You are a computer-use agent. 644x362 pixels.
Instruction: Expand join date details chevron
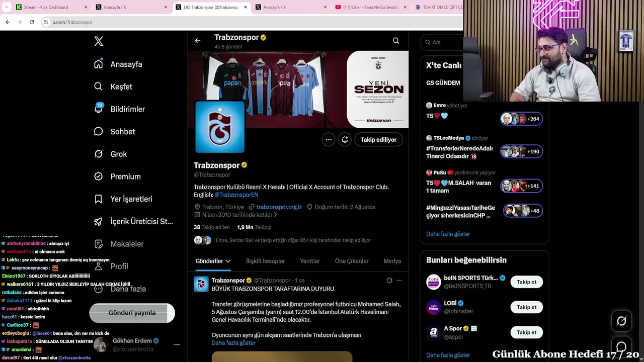point(275,215)
